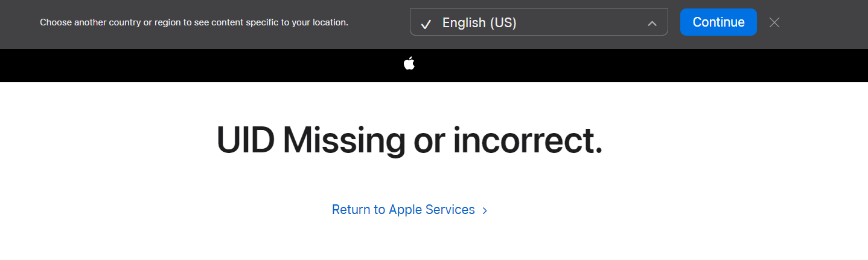Click the word UID in error title

click(x=246, y=140)
